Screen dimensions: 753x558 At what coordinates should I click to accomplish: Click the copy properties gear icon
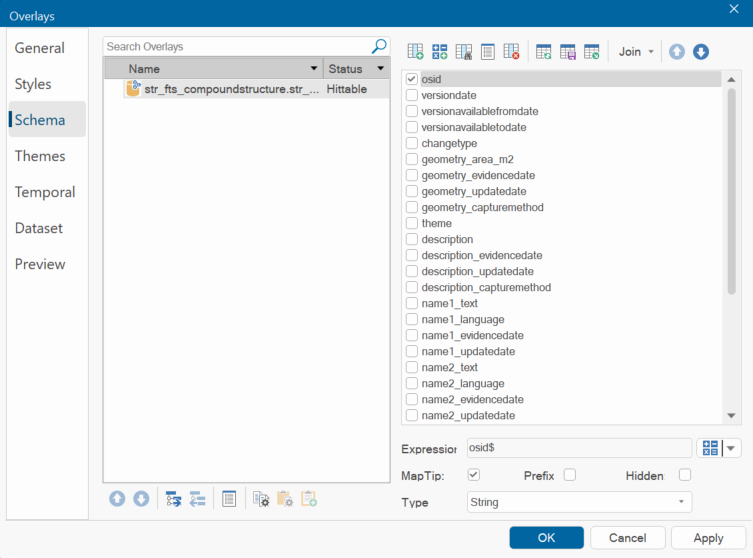(261, 499)
